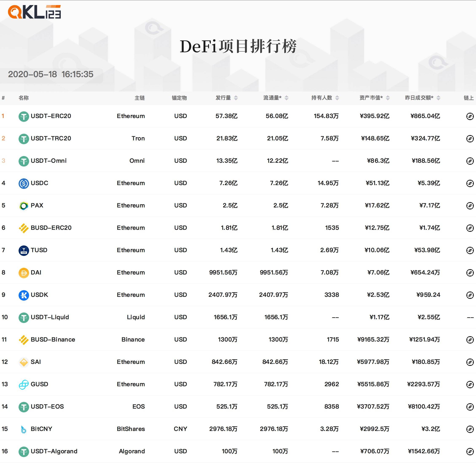This screenshot has width=476, height=463.
Task: Click the BitShares main chain cell
Action: [131, 429]
